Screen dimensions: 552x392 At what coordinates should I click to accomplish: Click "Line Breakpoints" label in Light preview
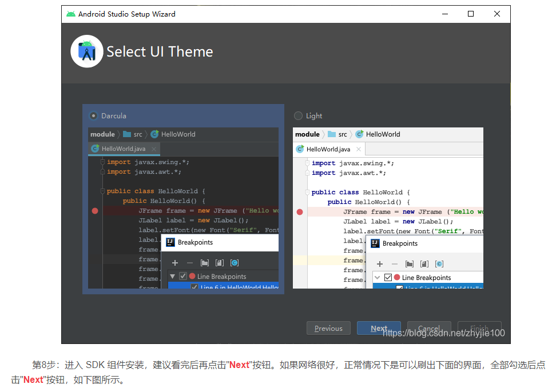tap(427, 278)
